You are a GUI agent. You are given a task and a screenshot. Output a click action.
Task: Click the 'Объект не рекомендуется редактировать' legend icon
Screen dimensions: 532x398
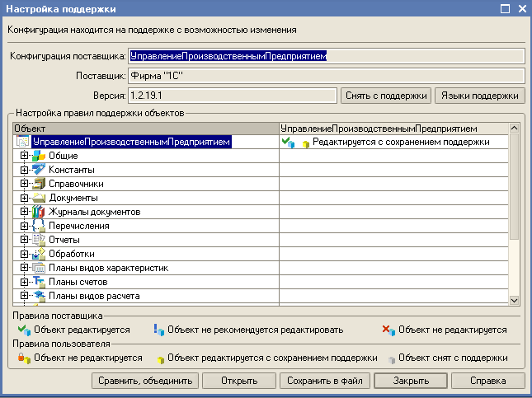(159, 330)
